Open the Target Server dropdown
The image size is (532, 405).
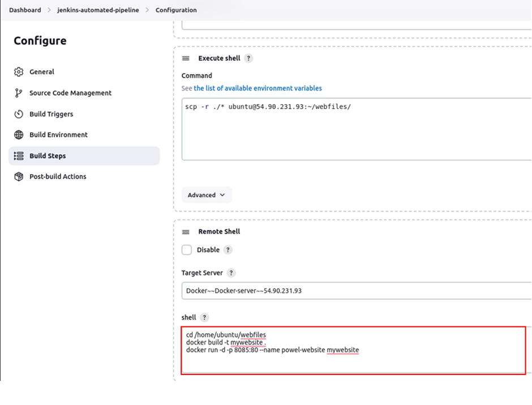[357, 291]
